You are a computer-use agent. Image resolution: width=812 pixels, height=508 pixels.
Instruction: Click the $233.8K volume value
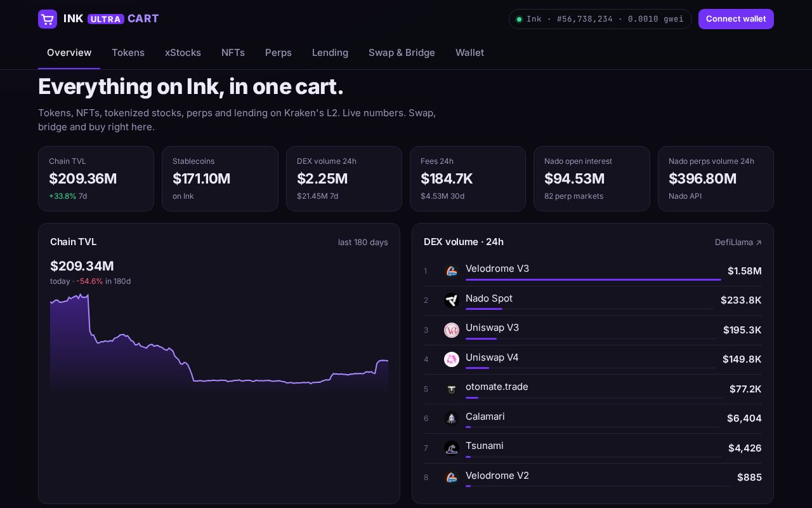coord(741,300)
